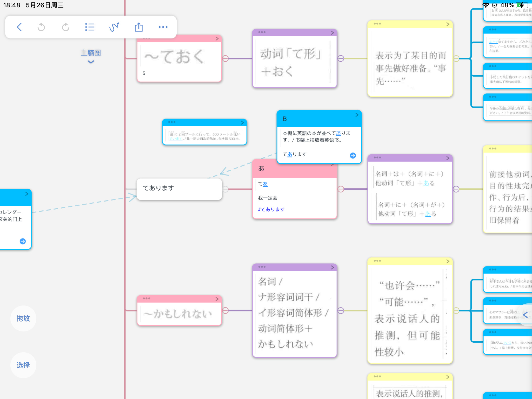Open 名词+は+ purple card detail arrow
This screenshot has height=399, width=532.
click(x=448, y=158)
